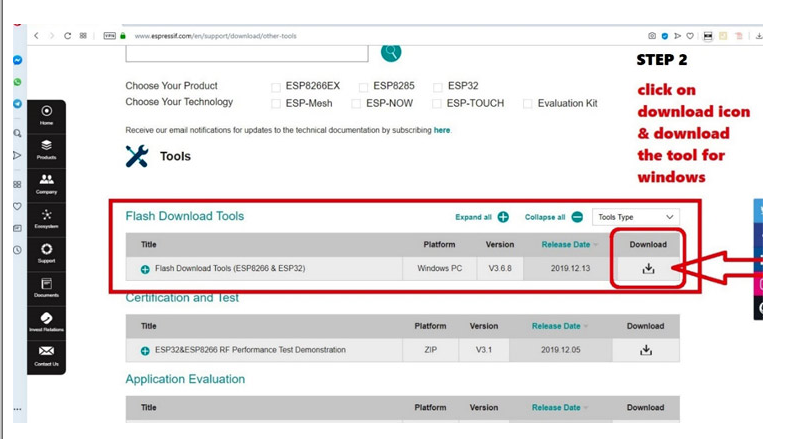Open the Telegram icon in Opera sidebar
This screenshot has height=439, width=794.
pyautogui.click(x=18, y=104)
